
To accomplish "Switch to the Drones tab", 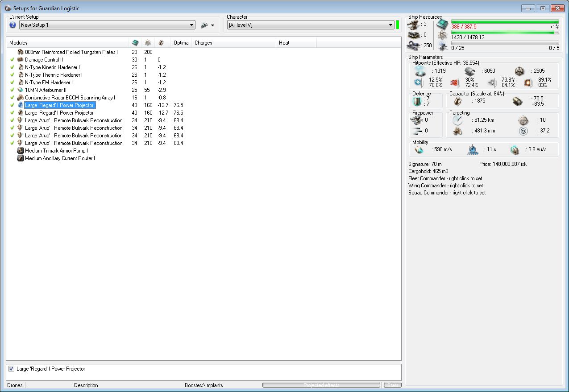I will click(14, 385).
